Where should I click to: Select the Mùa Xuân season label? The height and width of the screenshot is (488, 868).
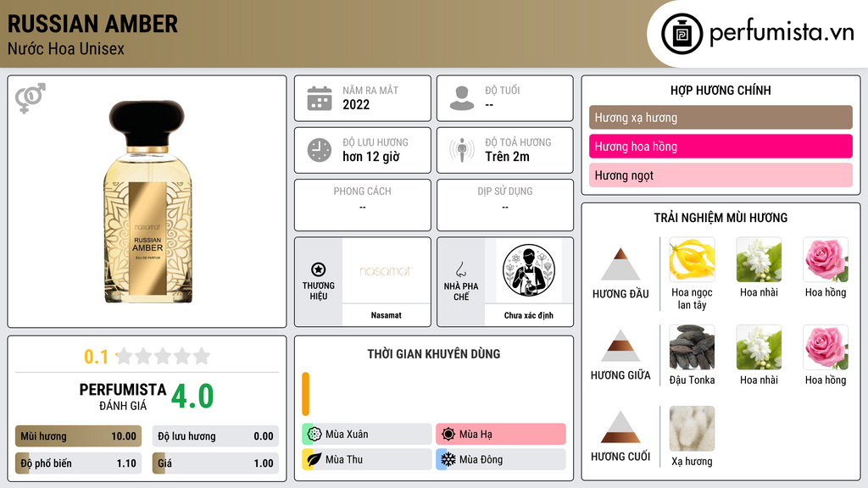(x=347, y=435)
